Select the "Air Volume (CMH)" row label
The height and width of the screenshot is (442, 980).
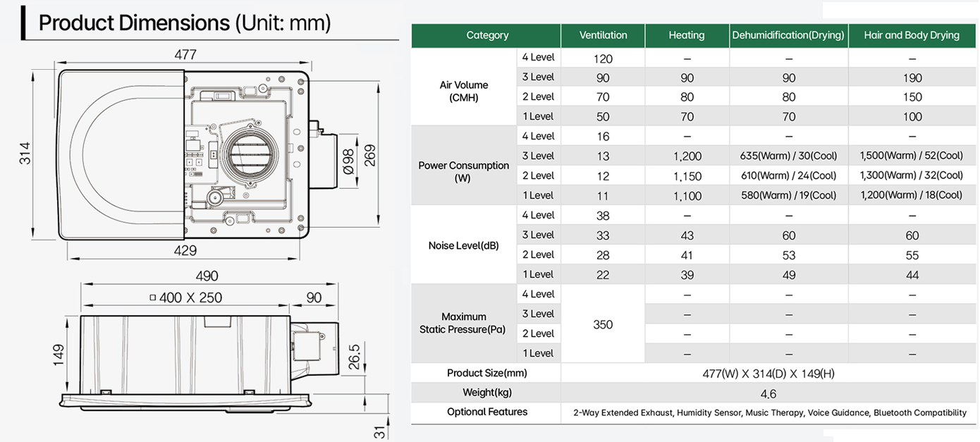click(463, 92)
